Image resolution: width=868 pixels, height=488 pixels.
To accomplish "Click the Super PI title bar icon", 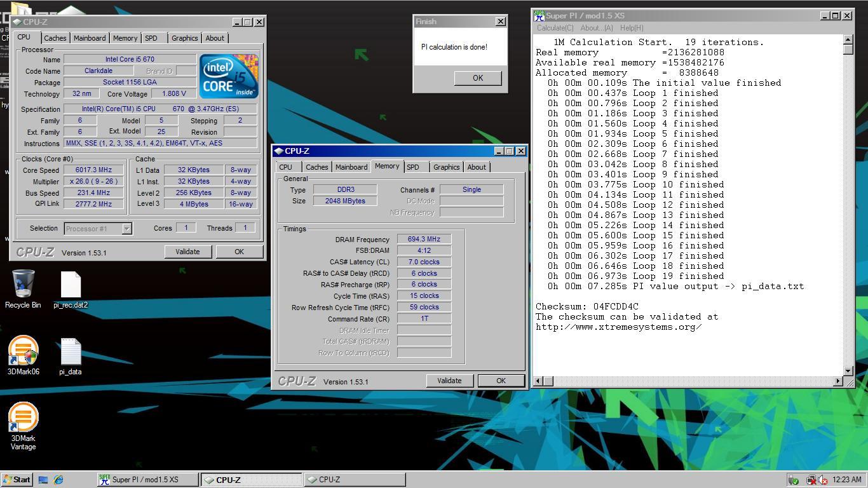I will 539,16.
